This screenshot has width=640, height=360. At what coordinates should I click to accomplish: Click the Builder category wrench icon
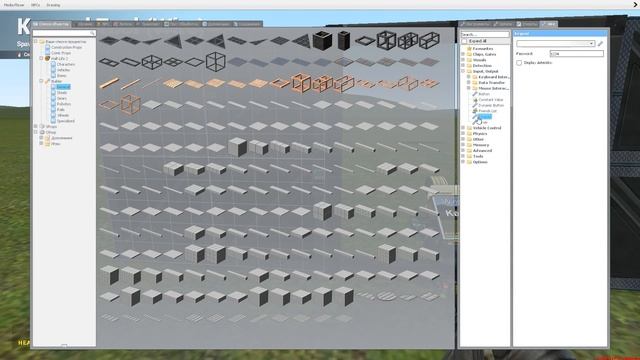click(x=47, y=81)
